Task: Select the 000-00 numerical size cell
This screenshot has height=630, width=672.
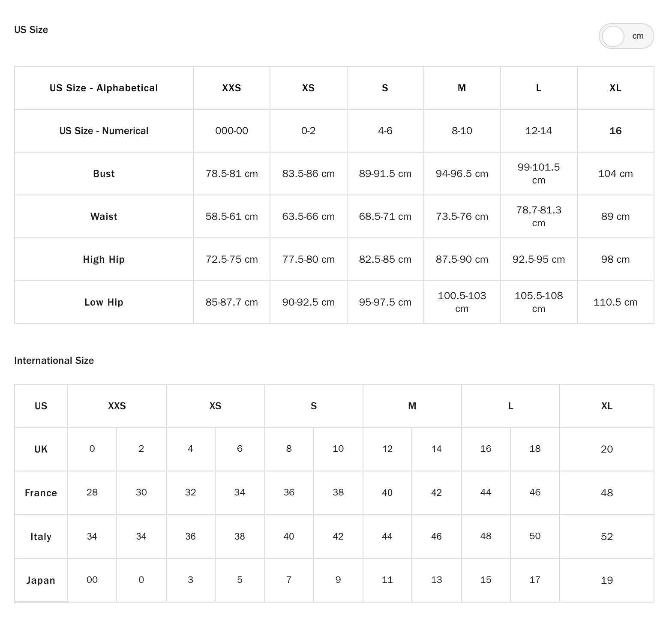Action: coord(231,131)
